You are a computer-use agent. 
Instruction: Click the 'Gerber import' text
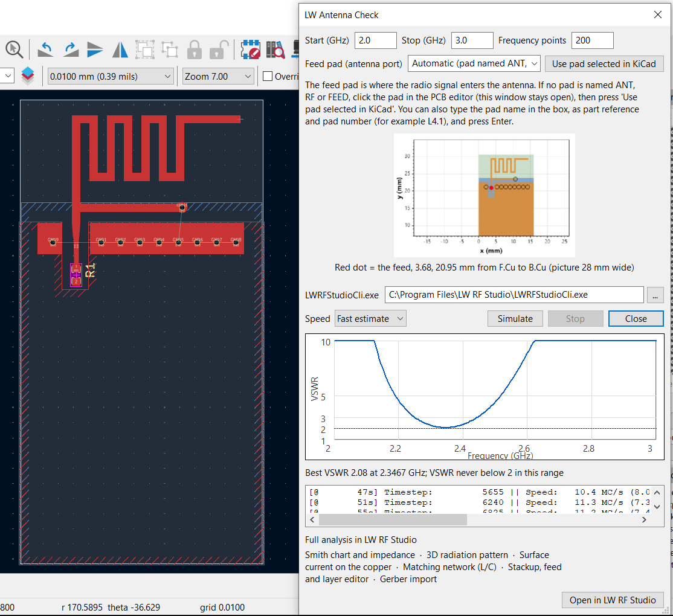tap(408, 579)
